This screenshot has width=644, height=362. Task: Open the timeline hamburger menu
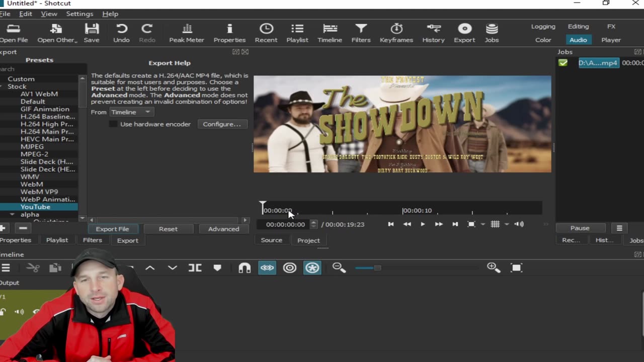click(x=6, y=268)
